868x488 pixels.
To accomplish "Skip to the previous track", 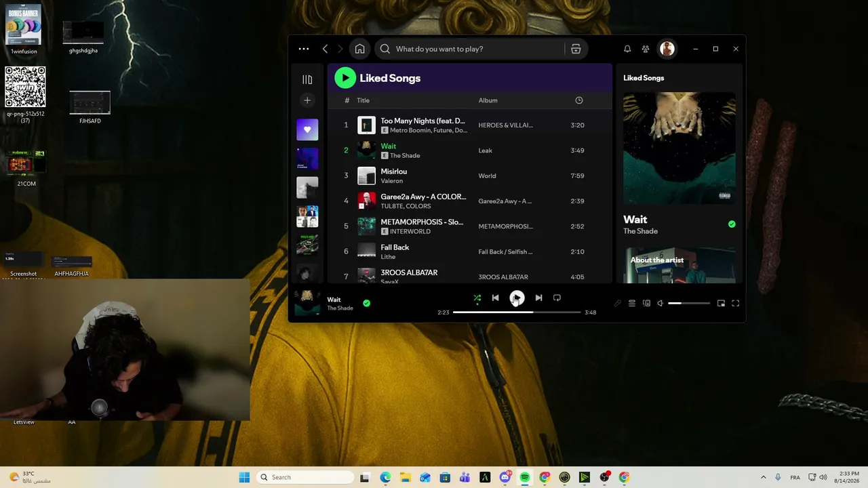I will (x=495, y=298).
